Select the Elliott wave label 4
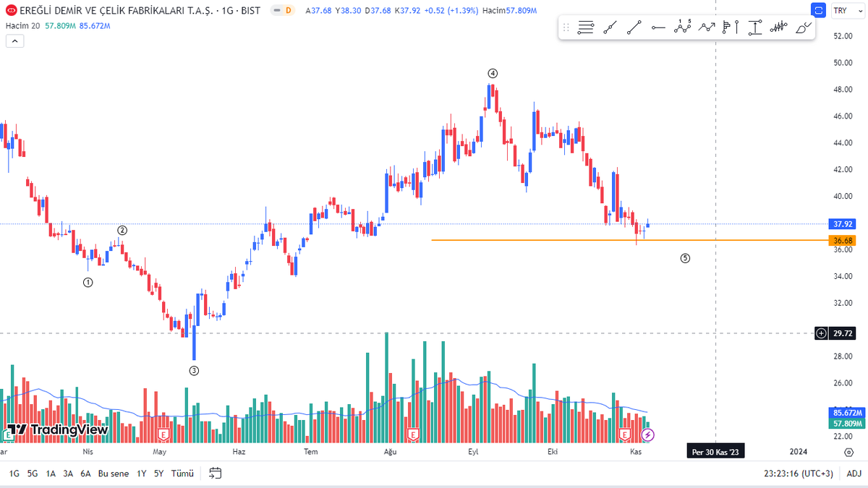This screenshot has height=488, width=868. click(493, 73)
